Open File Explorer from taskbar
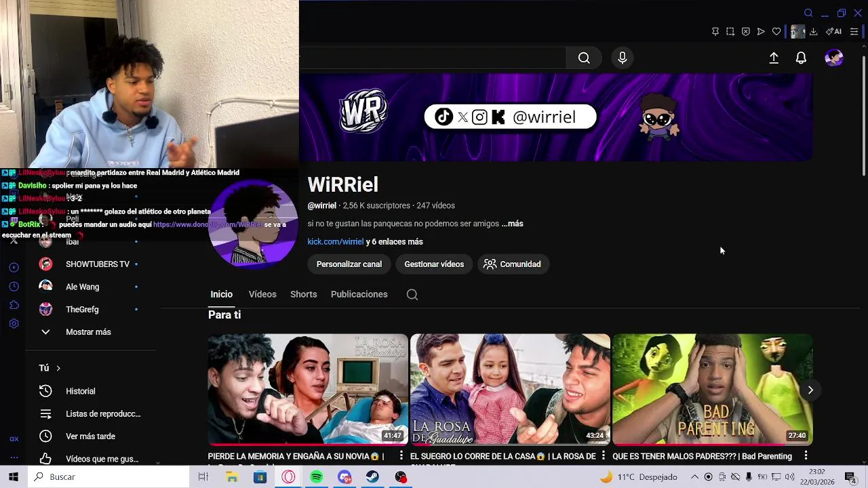This screenshot has width=868, height=488. pos(232,477)
